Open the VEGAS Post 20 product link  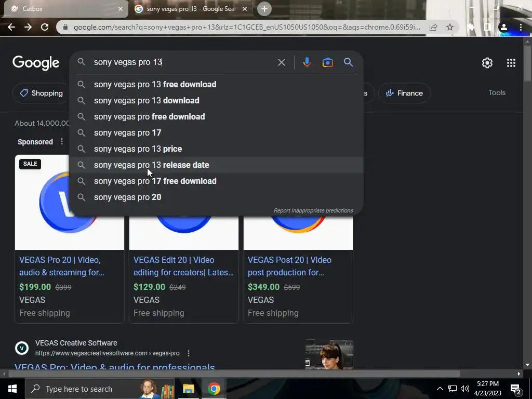289,266
